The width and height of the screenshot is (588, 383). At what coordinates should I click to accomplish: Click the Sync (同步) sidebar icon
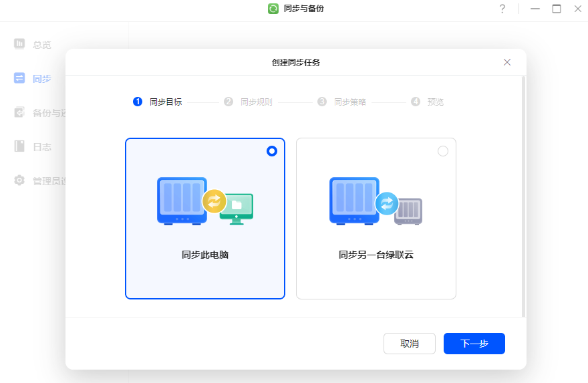19,78
